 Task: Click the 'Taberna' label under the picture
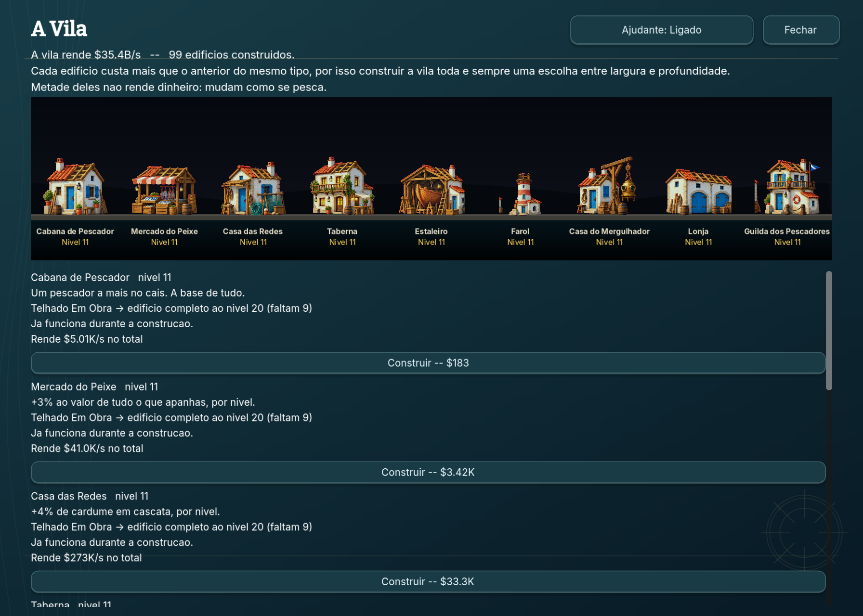(342, 231)
